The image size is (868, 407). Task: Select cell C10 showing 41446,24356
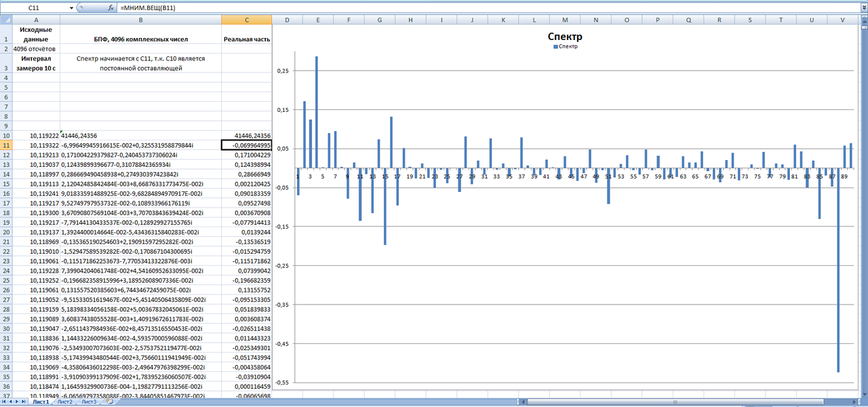tap(247, 136)
